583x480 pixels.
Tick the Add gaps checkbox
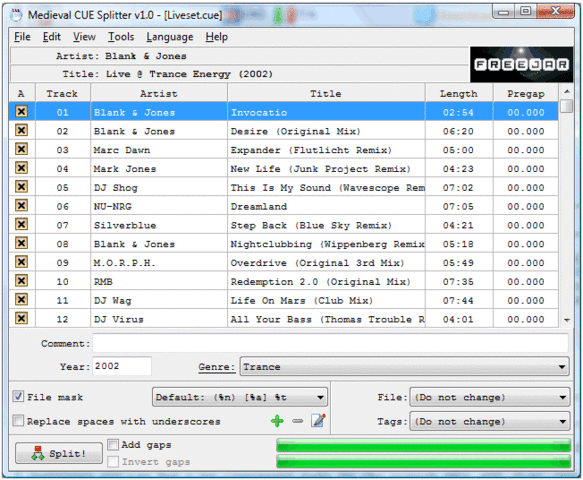click(x=113, y=444)
